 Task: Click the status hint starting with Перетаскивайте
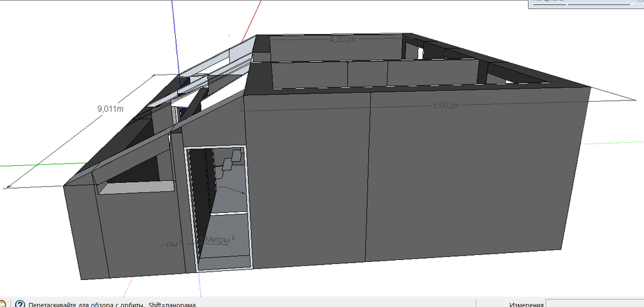111,305
